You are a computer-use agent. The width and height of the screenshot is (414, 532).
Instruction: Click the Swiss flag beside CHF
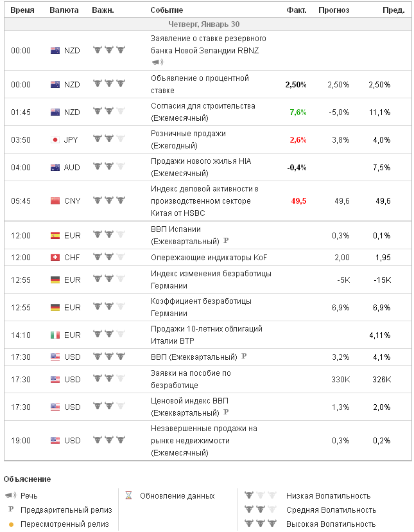(55, 258)
